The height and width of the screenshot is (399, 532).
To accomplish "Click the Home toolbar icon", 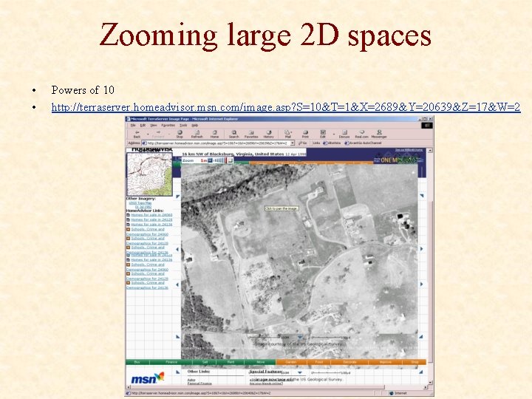I will click(214, 134).
